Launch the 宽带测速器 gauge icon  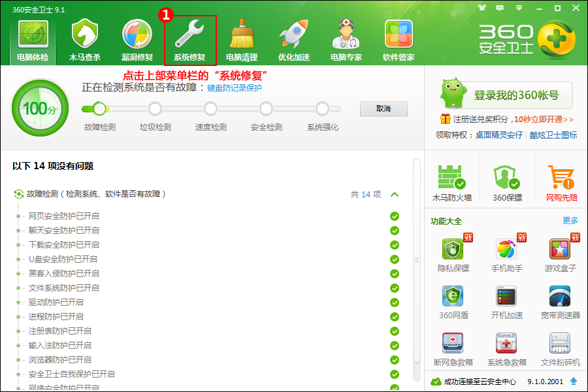[560, 296]
